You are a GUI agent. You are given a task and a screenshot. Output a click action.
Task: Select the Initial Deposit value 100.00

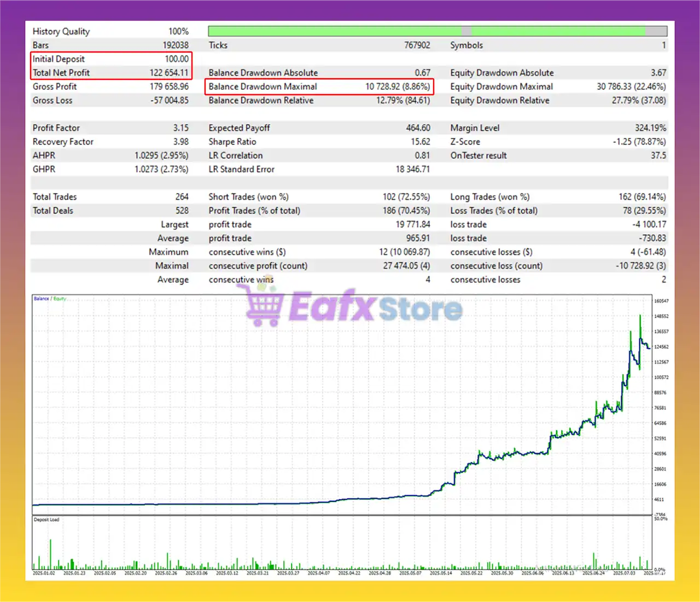click(176, 59)
